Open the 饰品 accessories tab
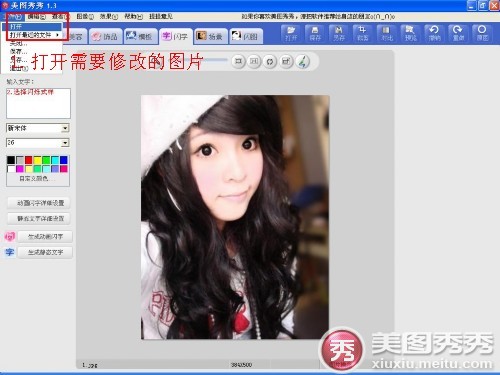Image resolution: width=500 pixels, height=375 pixels. 105,36
